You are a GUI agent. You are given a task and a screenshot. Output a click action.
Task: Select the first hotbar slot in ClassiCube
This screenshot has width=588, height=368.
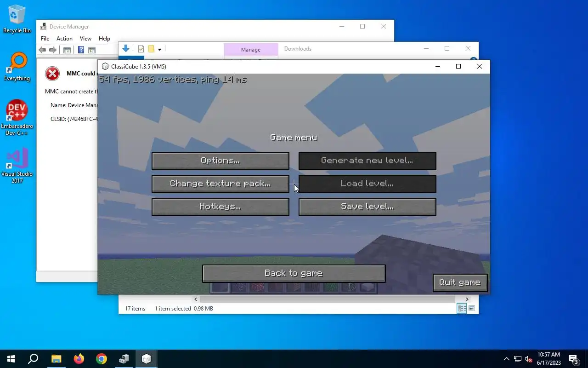click(x=220, y=287)
